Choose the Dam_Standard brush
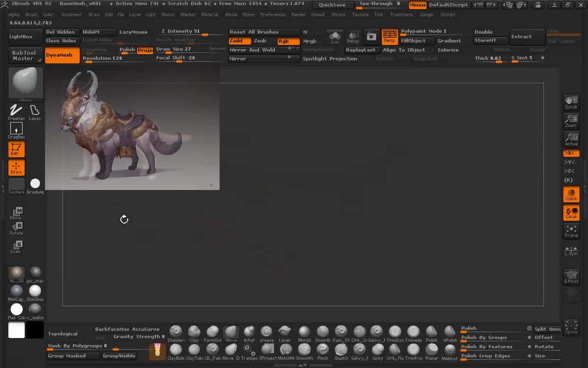The image size is (588, 368). (x=341, y=334)
